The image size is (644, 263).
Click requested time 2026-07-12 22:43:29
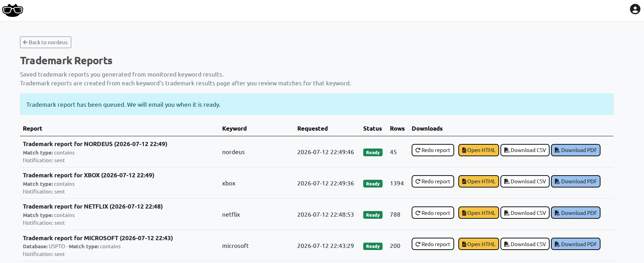pyautogui.click(x=326, y=246)
